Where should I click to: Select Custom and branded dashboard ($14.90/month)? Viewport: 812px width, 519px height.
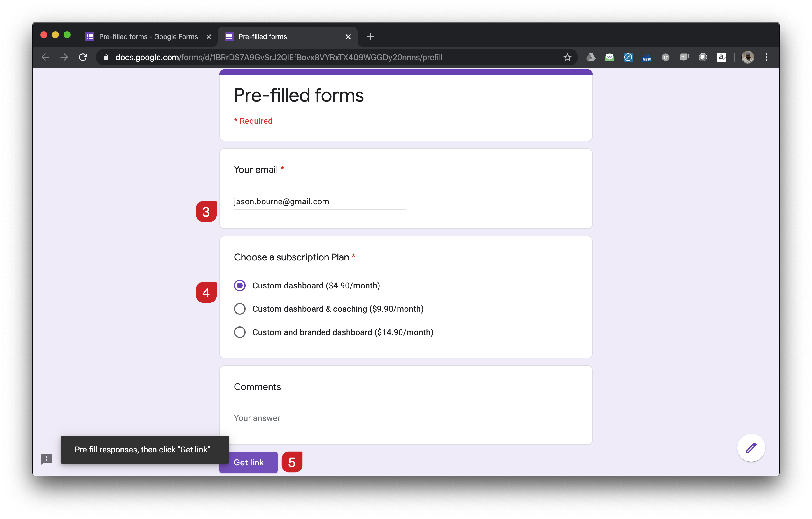tap(239, 332)
